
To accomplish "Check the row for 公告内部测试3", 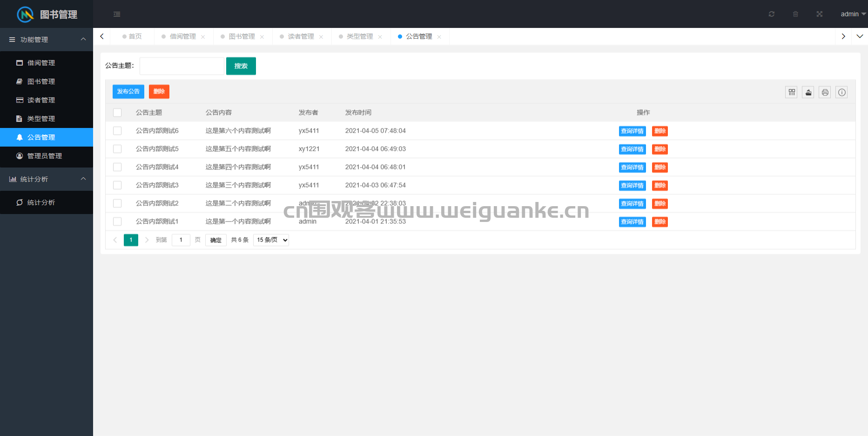I will tap(117, 185).
